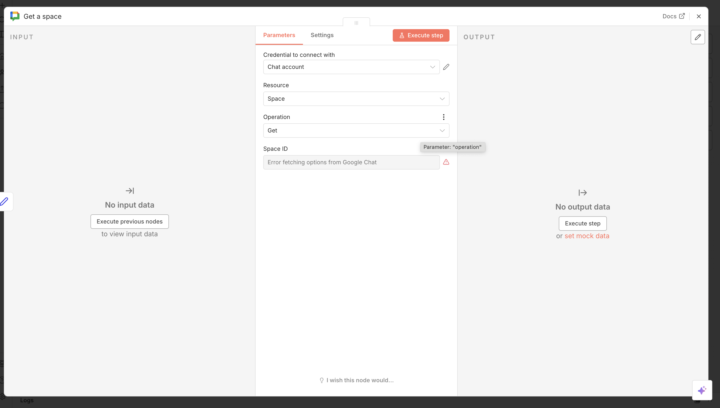Click the Credential to connect with label
This screenshot has width=720, height=408.
pos(299,55)
